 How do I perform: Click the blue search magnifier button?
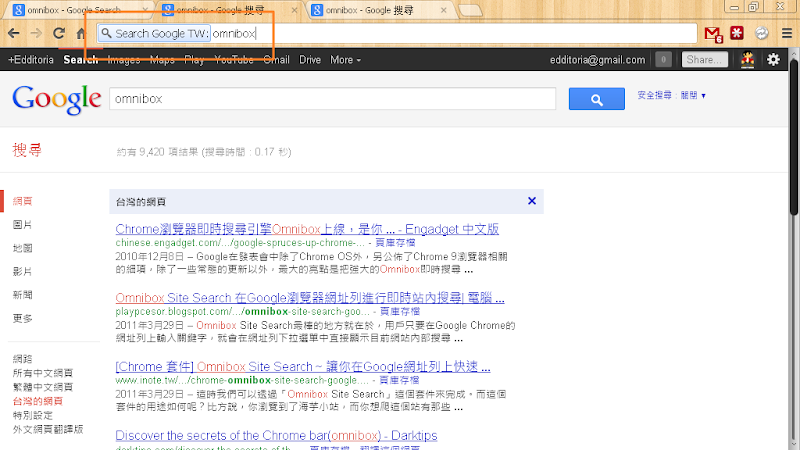(x=596, y=99)
